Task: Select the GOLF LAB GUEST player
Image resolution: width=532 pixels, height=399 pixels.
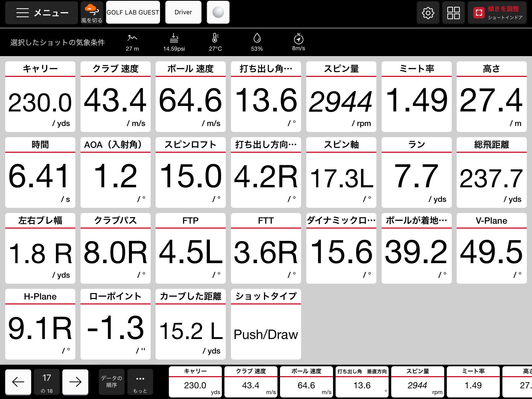Action: pyautogui.click(x=133, y=12)
